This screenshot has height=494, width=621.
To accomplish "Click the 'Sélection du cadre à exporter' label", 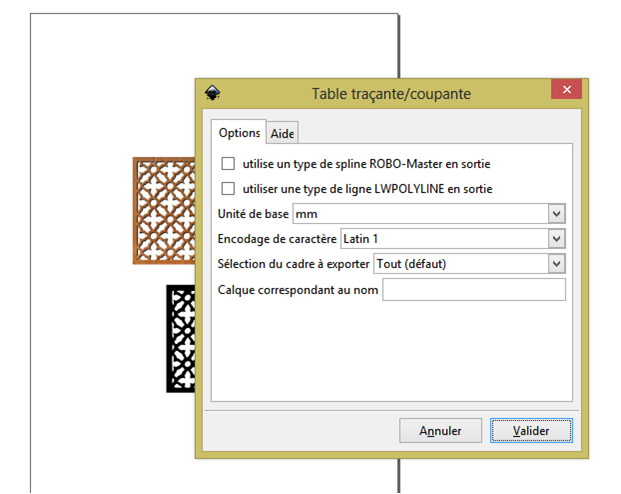I will 293,264.
